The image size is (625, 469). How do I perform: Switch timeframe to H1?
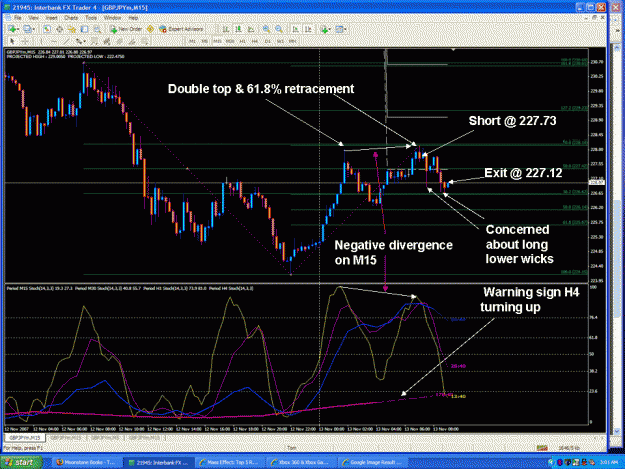click(242, 41)
